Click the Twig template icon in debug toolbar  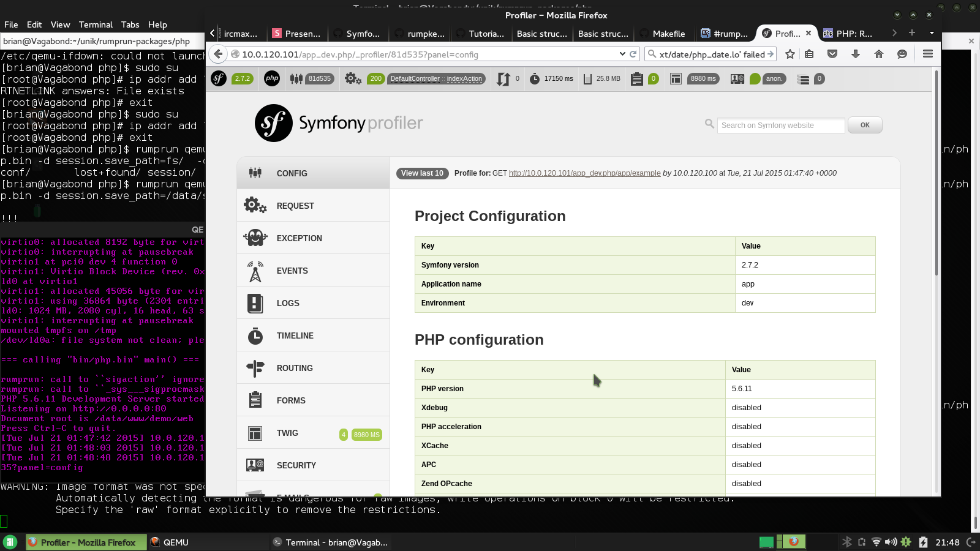(x=676, y=78)
